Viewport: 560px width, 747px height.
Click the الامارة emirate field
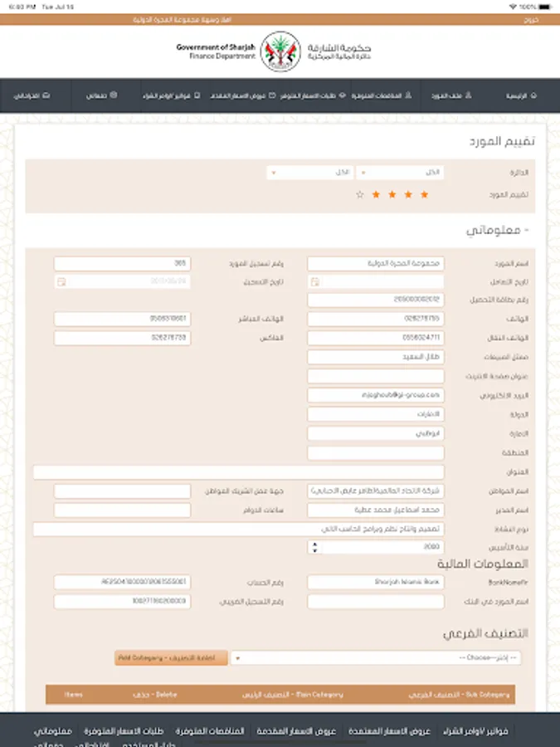coord(376,433)
